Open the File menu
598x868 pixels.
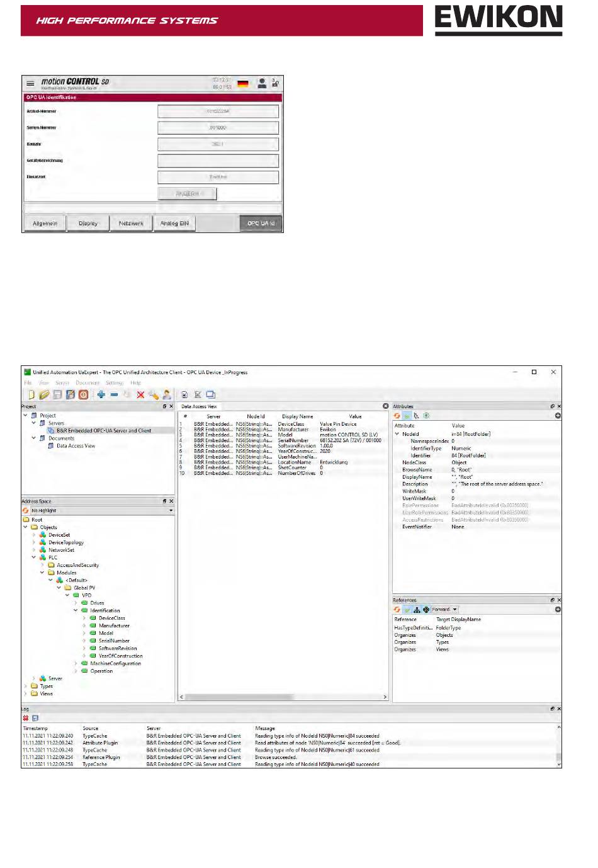click(28, 383)
